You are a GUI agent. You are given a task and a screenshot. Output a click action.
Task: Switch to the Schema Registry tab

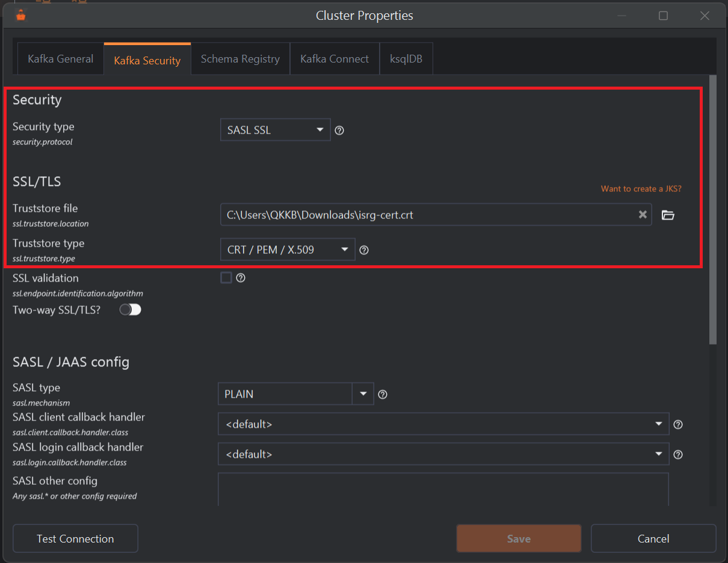pyautogui.click(x=240, y=59)
